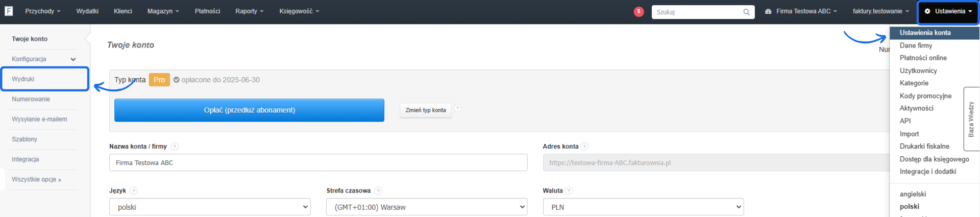
Task: Open the Raporty menu
Action: pos(249,11)
